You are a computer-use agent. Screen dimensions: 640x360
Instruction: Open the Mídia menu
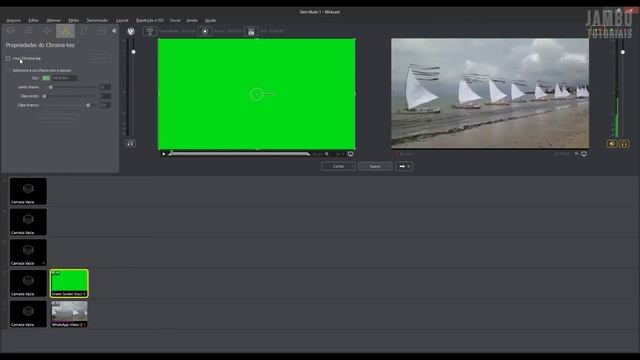point(73,20)
